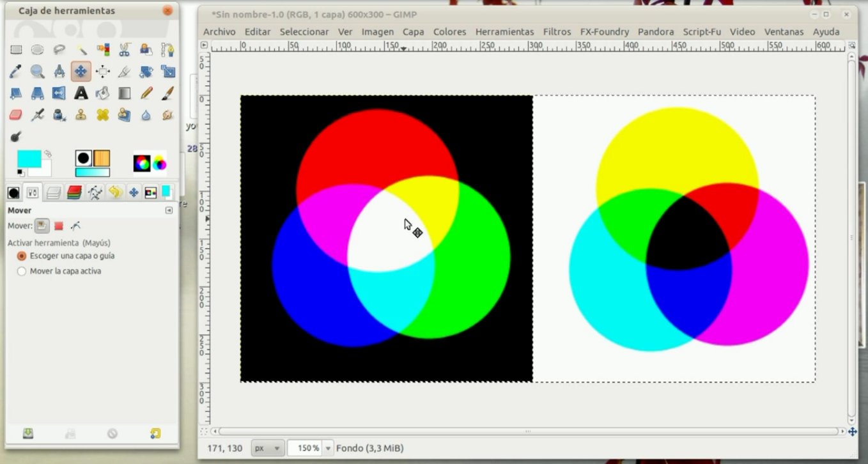
Task: Choose the Eraser tool
Action: [16, 115]
